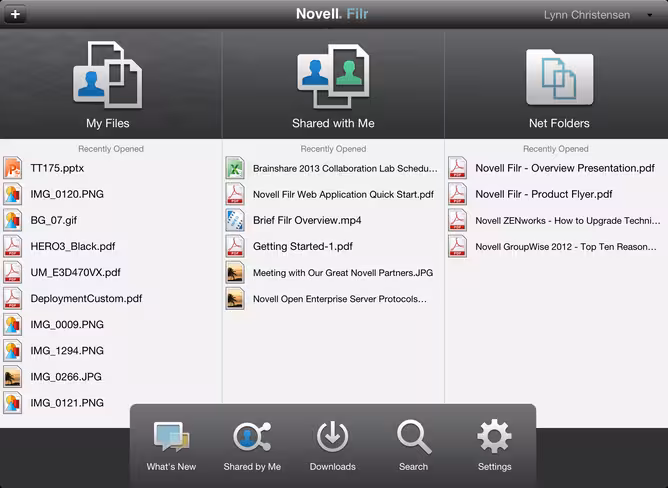Open the file IMG_0120.PNG
Screen dimensions: 668x488
click(x=67, y=194)
